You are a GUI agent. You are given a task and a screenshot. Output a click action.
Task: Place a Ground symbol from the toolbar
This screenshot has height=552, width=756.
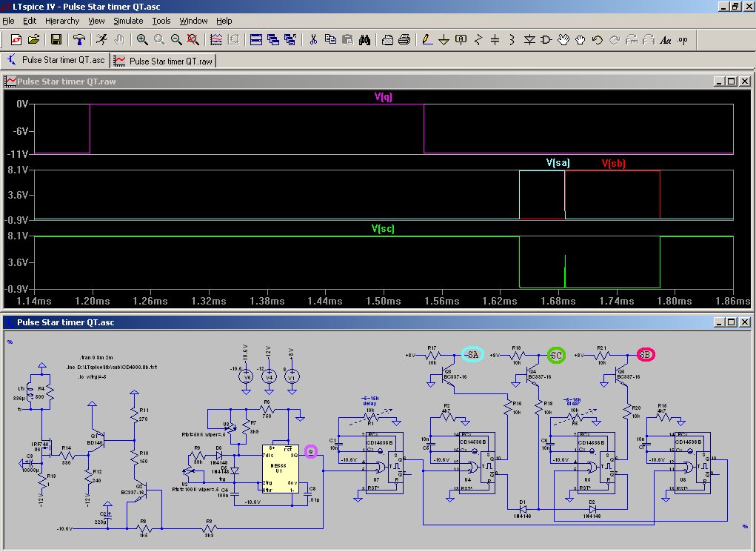444,40
